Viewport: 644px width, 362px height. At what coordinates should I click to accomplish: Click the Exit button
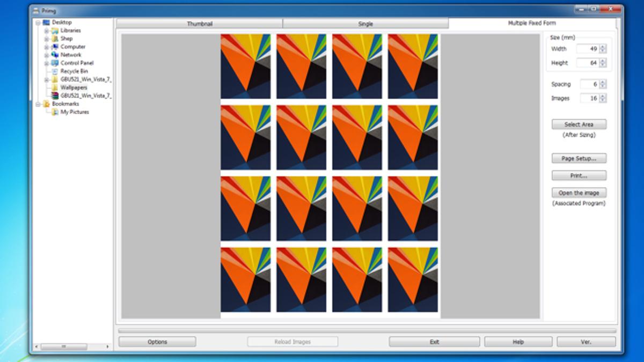(434, 342)
